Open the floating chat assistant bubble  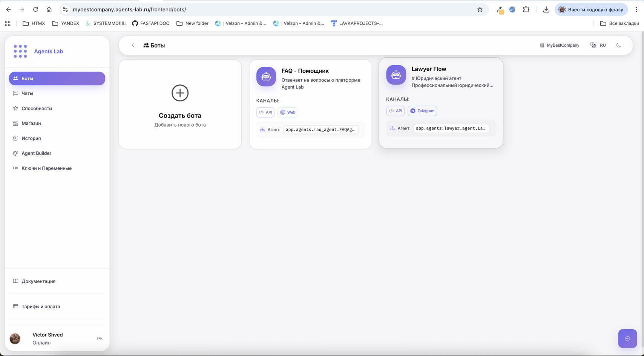(627, 338)
